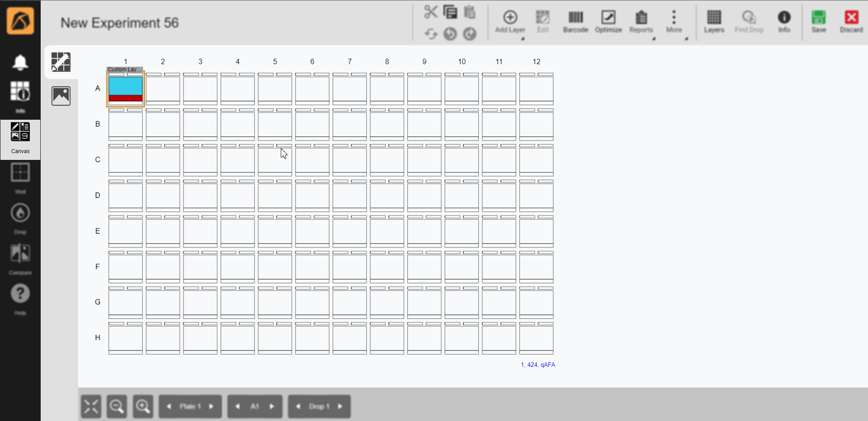Click the experiment title New Experiment 56

click(x=120, y=23)
